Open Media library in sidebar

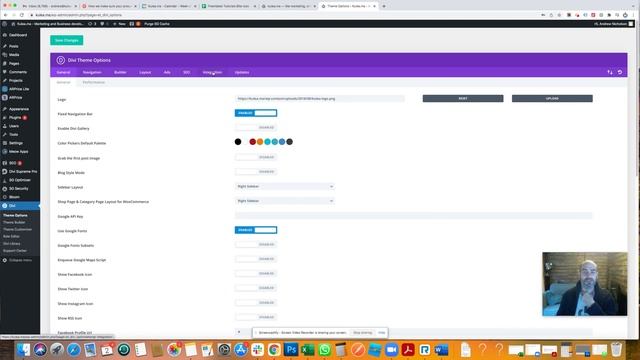(14, 55)
